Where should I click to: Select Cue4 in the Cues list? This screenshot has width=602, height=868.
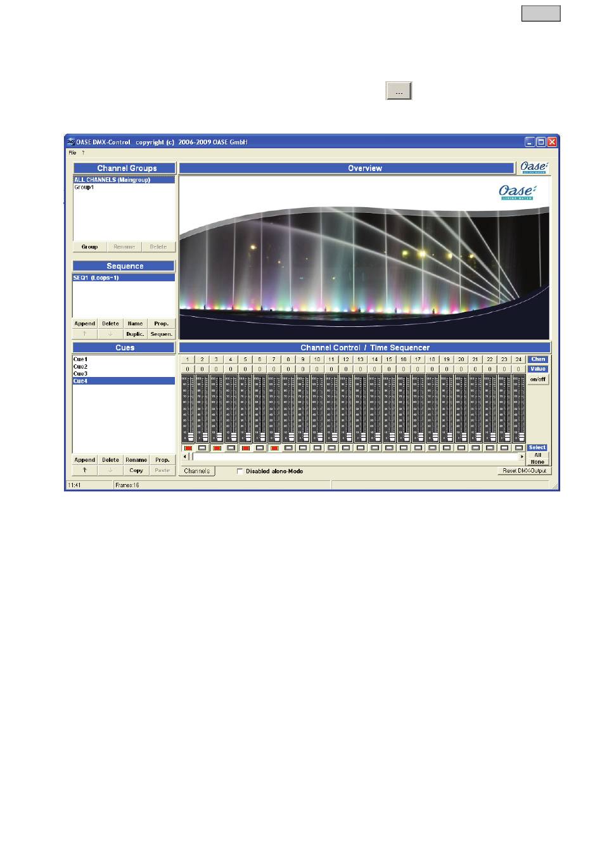point(124,381)
